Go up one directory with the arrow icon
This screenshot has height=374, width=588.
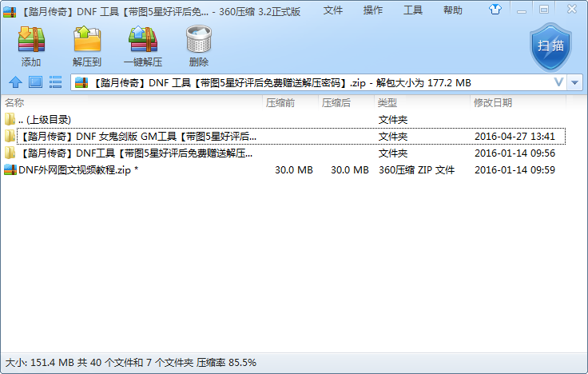pyautogui.click(x=14, y=82)
